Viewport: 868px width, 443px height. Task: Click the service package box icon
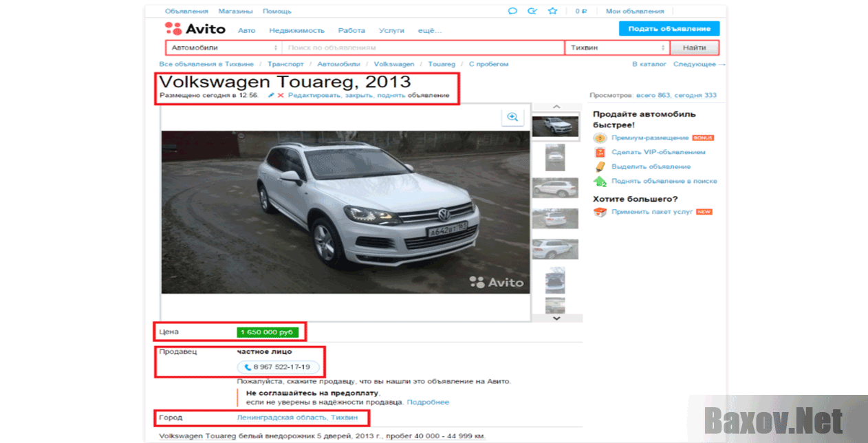(600, 212)
